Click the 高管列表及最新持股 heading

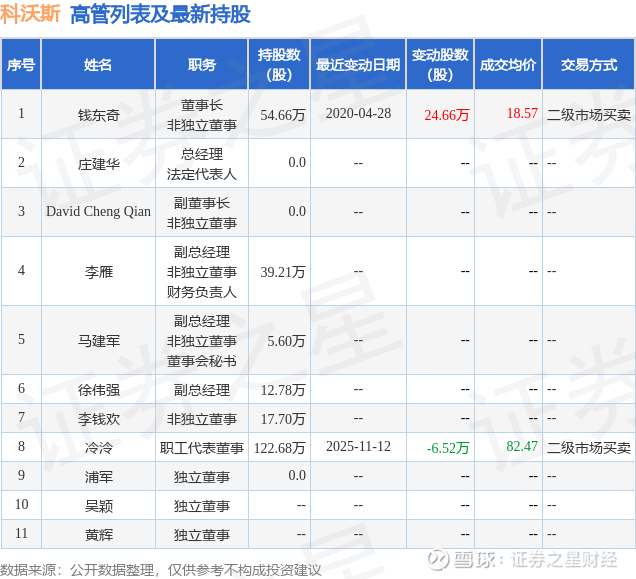click(x=160, y=15)
